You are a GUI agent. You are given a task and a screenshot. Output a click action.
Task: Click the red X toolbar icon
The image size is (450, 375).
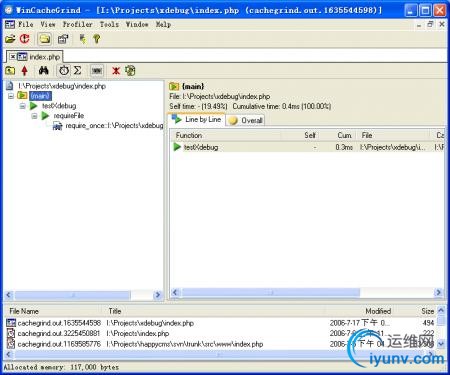pos(116,71)
